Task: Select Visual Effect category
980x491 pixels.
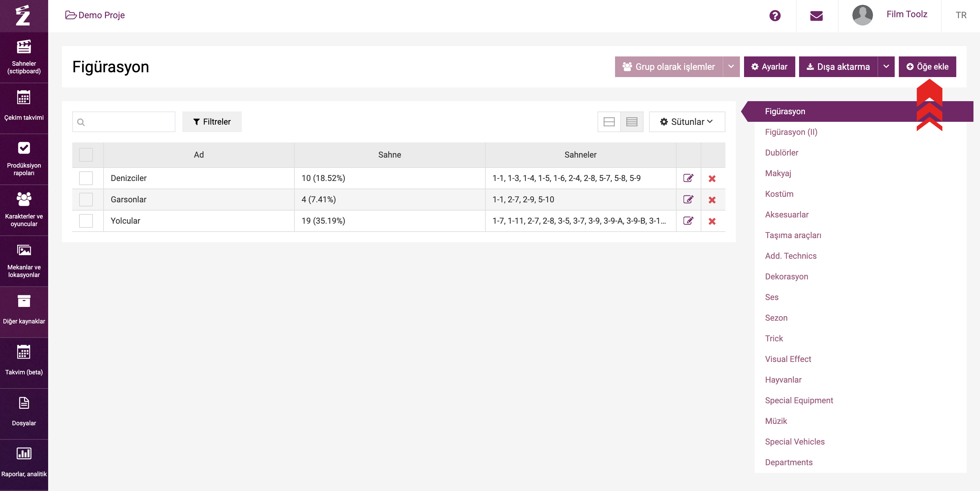Action: point(788,359)
